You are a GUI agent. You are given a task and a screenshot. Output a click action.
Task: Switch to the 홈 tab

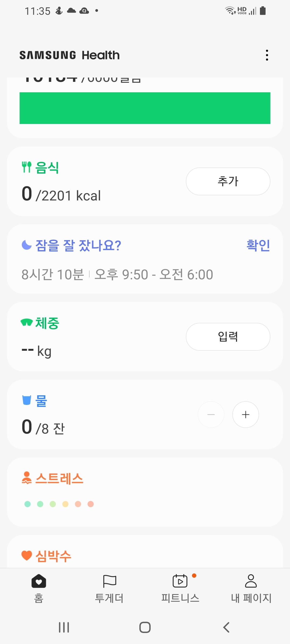pyautogui.click(x=39, y=588)
